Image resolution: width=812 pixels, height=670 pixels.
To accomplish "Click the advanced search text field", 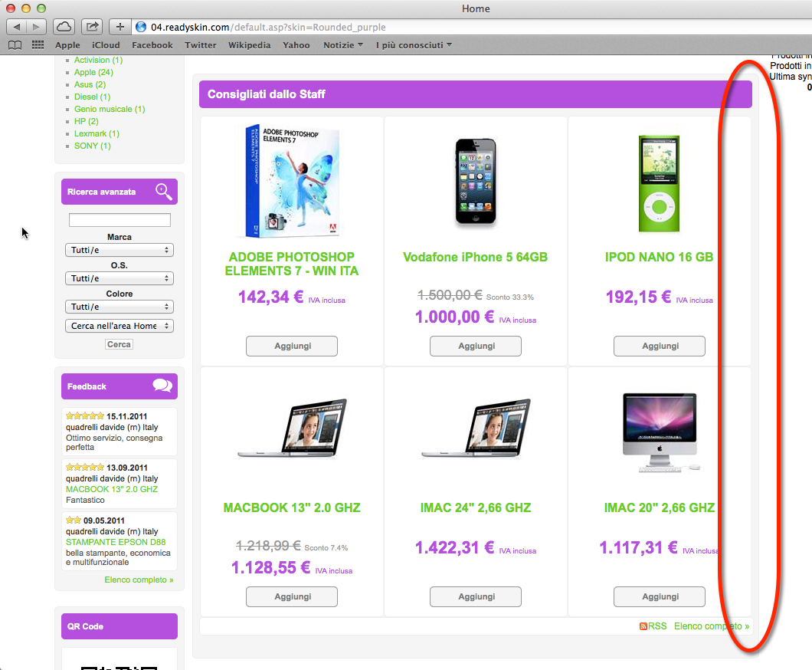I will point(120,220).
